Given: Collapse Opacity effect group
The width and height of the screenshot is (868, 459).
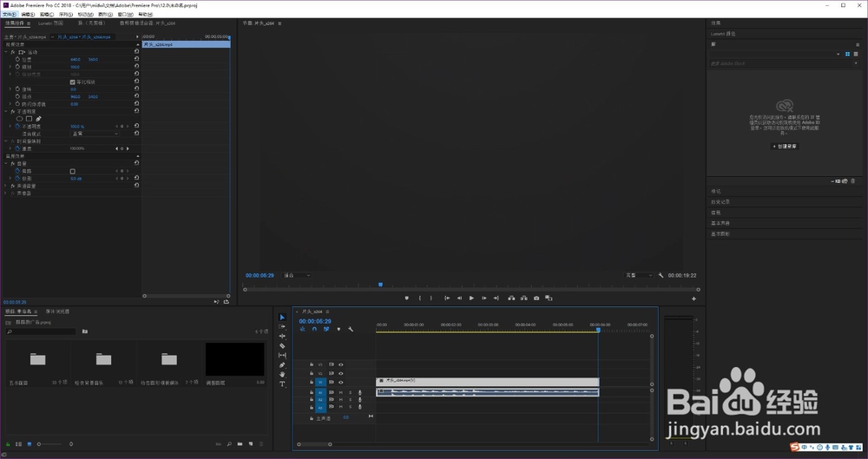Looking at the screenshot, I should 6,111.
